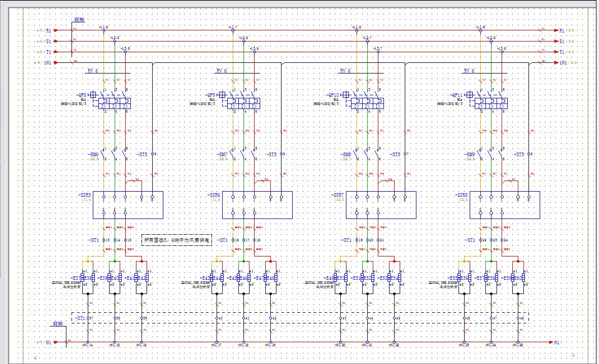
Task: Select XT1 terminal 37
Action: pyautogui.click(x=88, y=318)
